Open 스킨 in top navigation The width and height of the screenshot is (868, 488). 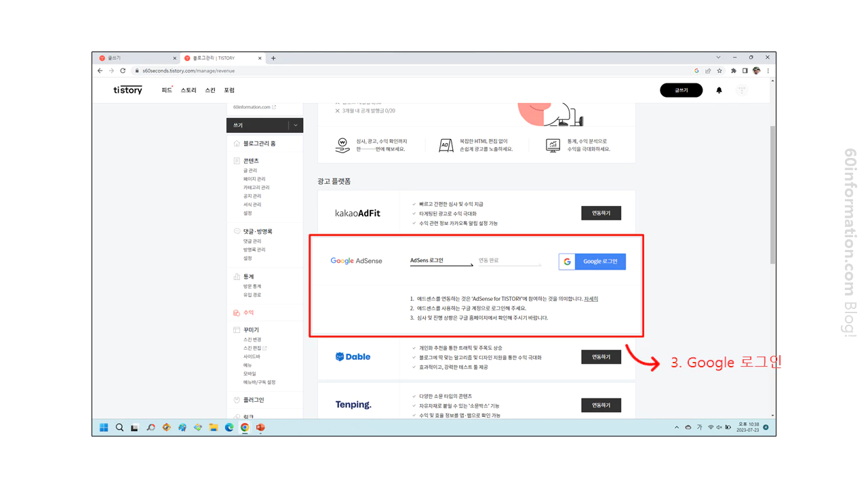pyautogui.click(x=210, y=90)
